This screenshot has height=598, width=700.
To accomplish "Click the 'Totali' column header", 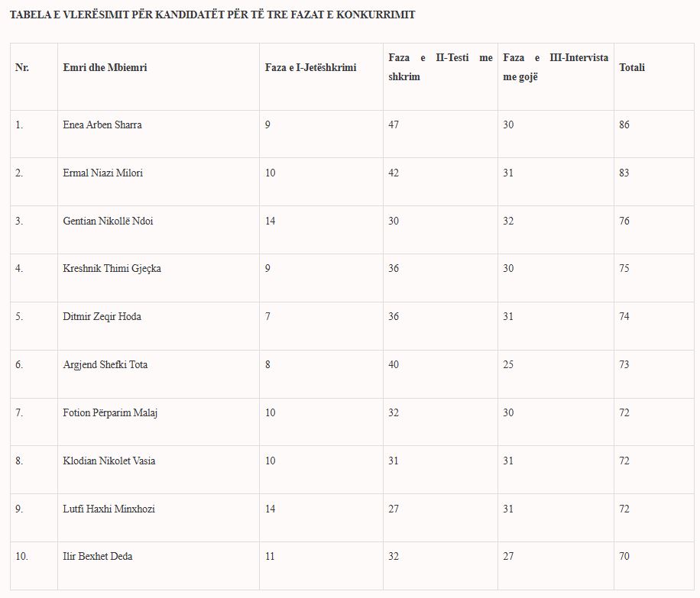I will [x=632, y=68].
